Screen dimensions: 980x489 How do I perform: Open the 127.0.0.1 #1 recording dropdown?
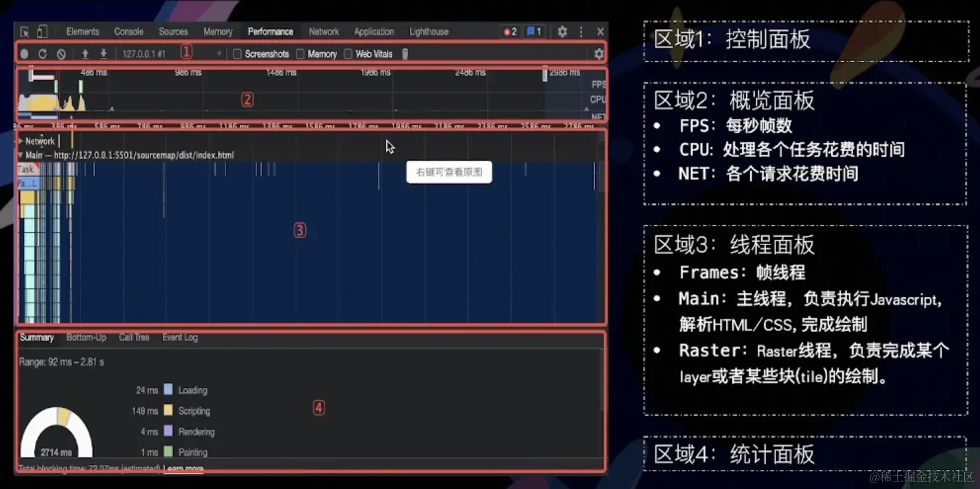coord(172,54)
